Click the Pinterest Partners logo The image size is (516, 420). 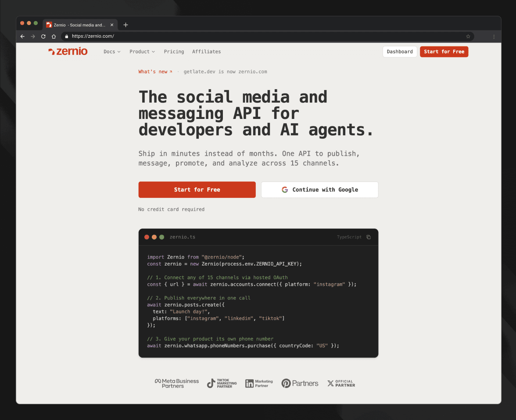click(x=300, y=384)
